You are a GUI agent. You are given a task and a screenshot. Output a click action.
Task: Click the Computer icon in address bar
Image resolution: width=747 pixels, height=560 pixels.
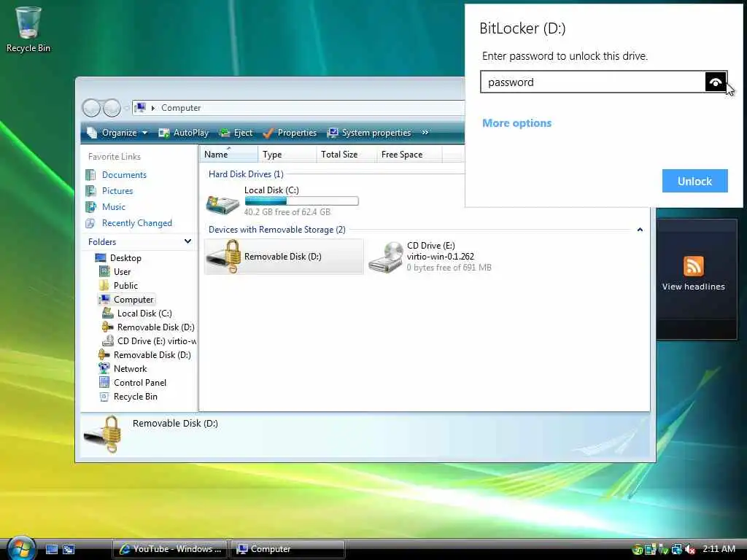point(141,108)
